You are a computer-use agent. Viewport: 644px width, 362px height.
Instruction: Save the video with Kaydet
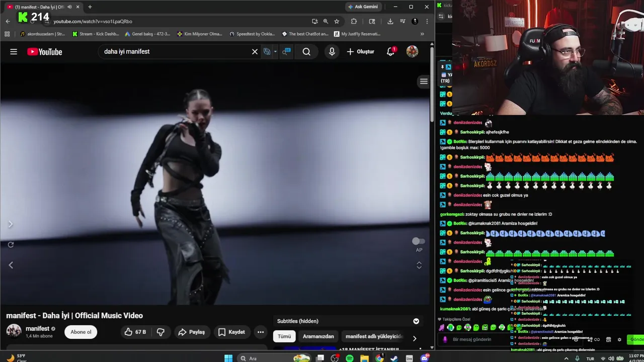tap(231, 332)
